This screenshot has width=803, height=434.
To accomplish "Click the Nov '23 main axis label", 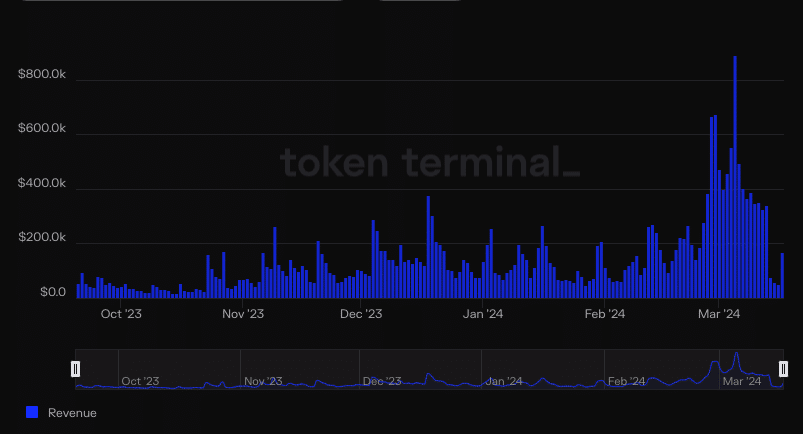I will point(243,314).
